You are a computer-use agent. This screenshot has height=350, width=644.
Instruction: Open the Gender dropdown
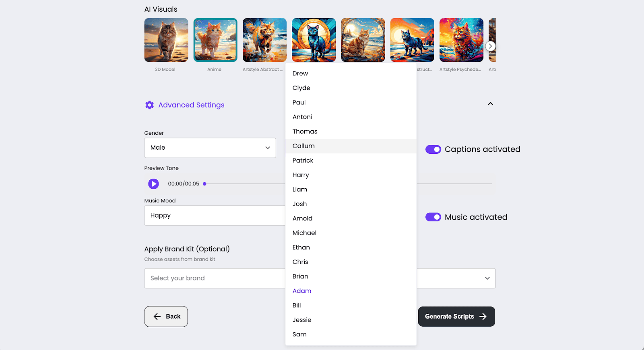(210, 148)
